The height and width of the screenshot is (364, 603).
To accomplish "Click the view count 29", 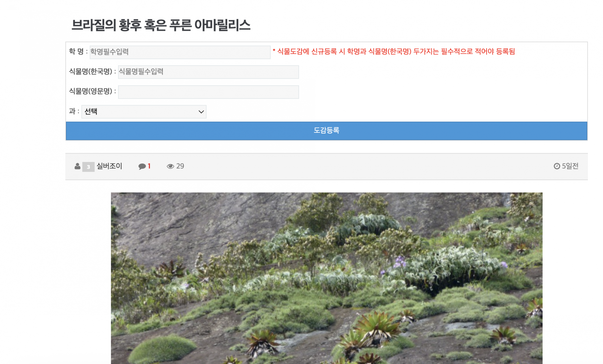I will coord(180,166).
